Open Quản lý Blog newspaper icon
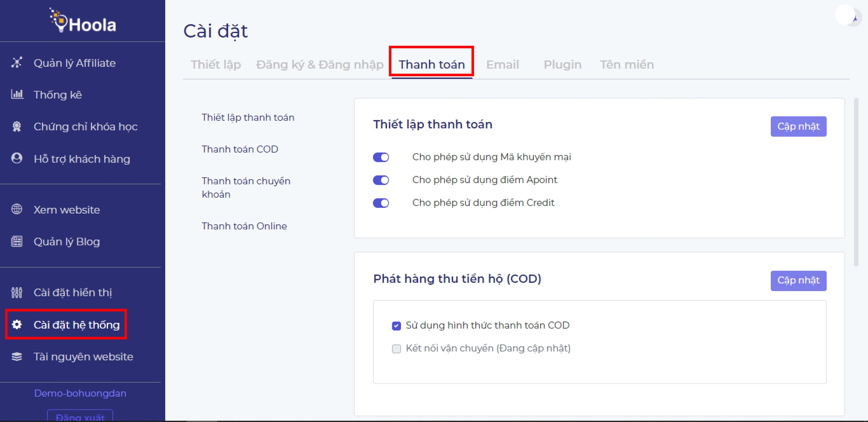Image resolution: width=868 pixels, height=422 pixels. (x=17, y=241)
